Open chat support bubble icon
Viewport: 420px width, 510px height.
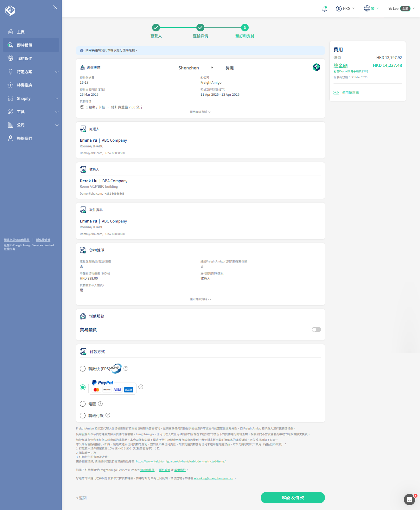pyautogui.click(x=410, y=500)
